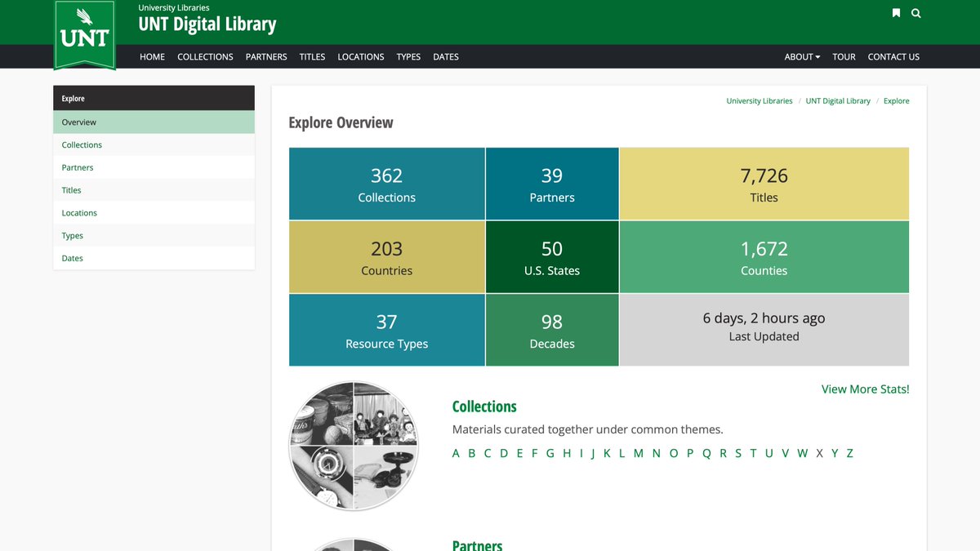The height and width of the screenshot is (551, 980).
Task: Open the 203 Countries stat tile
Action: [387, 257]
